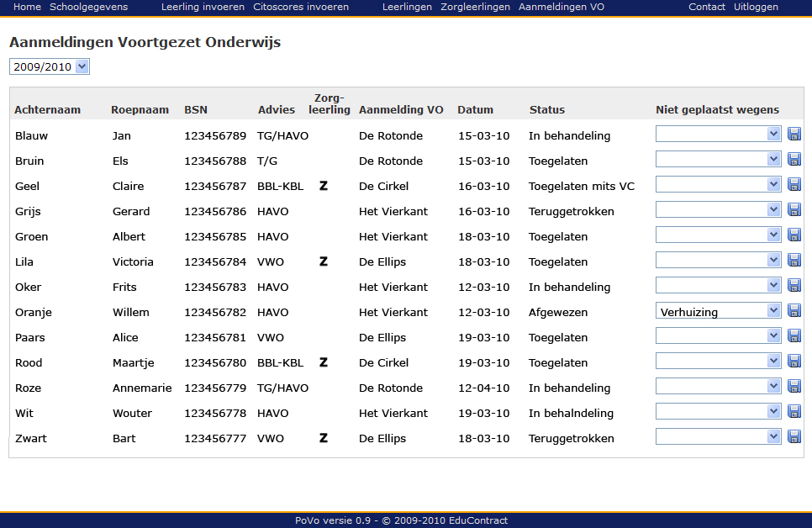The image size is (812, 528).
Task: Open 'Niet geplaatst wegens' dropdown for Rood
Action: click(718, 361)
